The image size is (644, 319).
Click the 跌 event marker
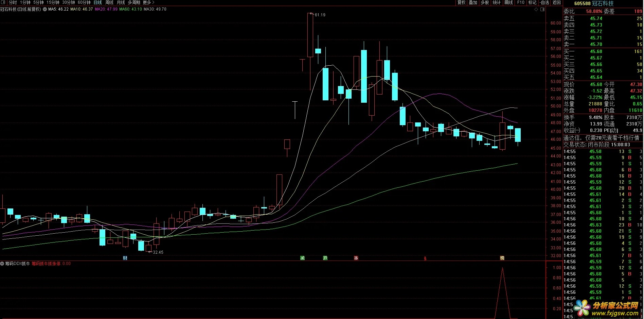coord(325,258)
